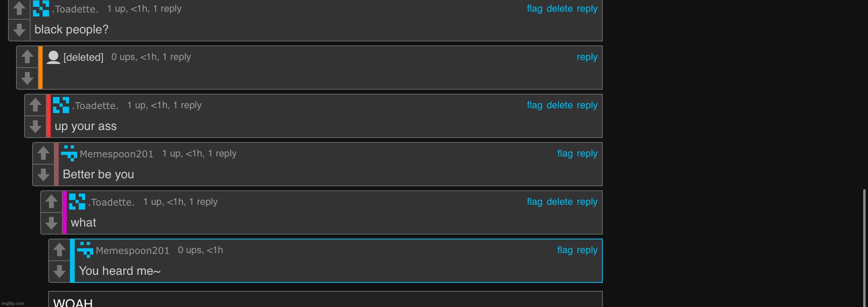The image size is (868, 307).
Task: Upvote the 'You heard me~' comment
Action: point(59,250)
